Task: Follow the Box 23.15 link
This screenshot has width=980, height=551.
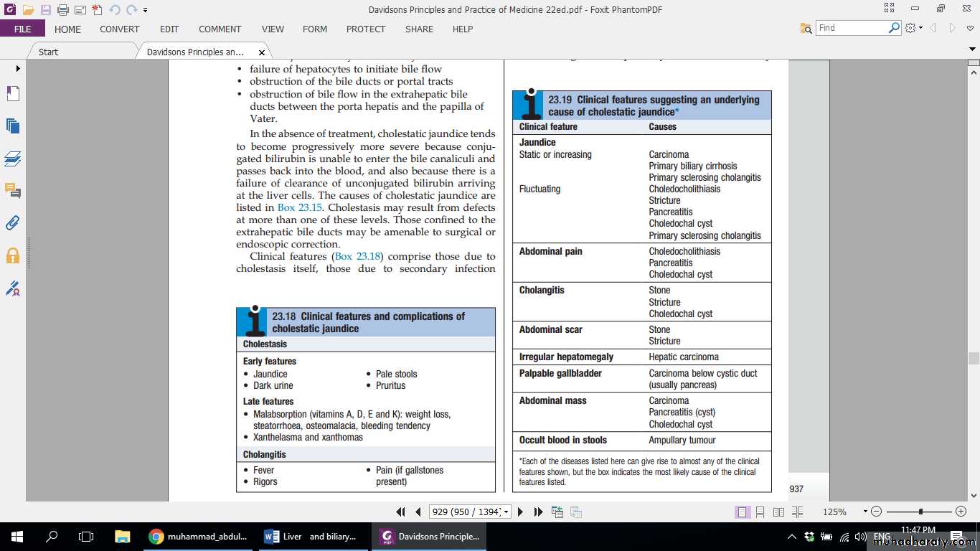Action: click(x=296, y=207)
